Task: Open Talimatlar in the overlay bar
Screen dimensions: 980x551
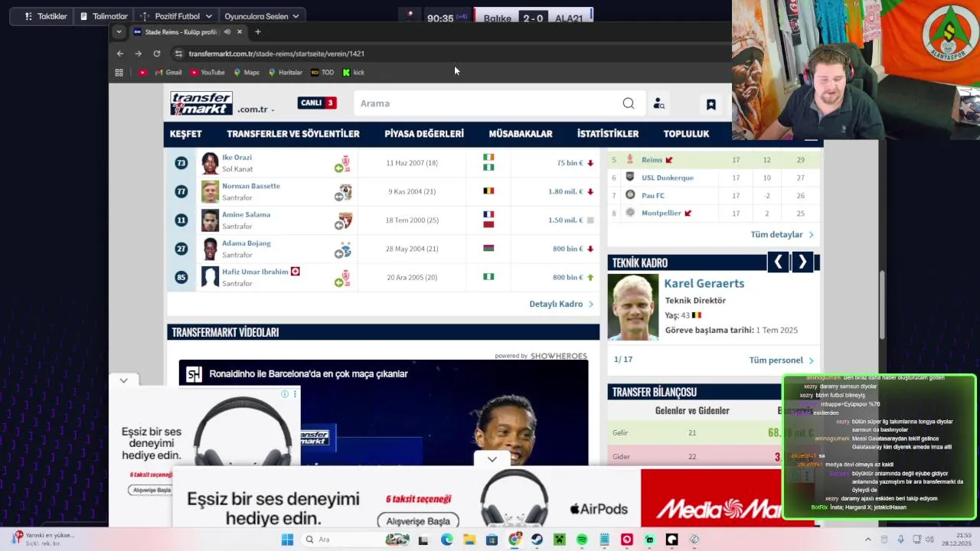Action: pyautogui.click(x=104, y=16)
